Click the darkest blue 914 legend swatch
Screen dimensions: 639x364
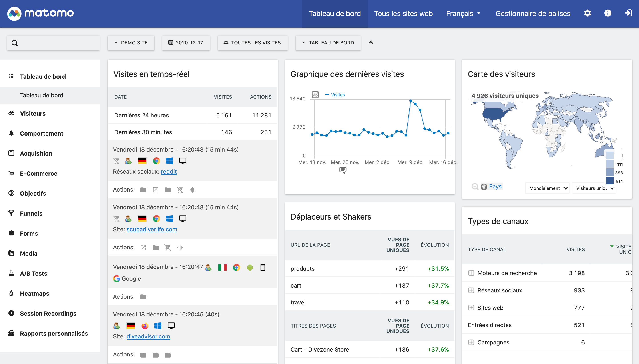[x=610, y=181]
